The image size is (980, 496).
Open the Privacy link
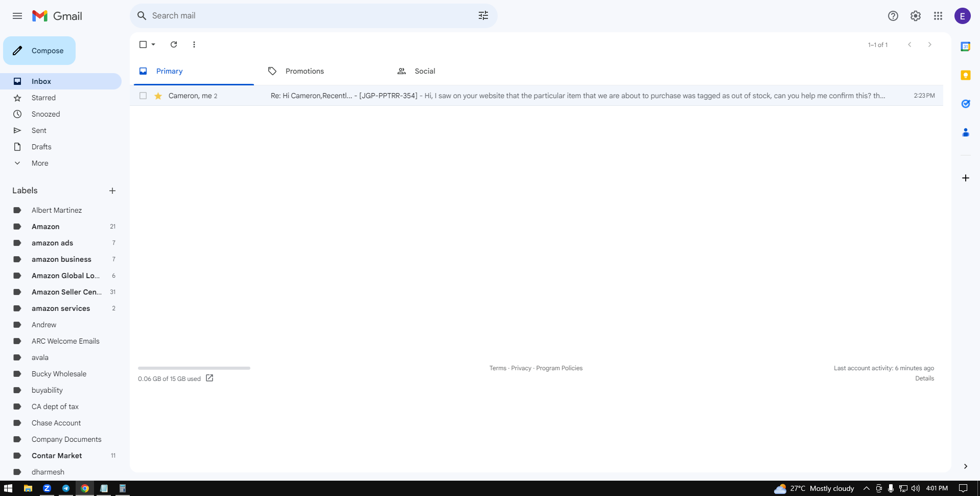pos(521,368)
